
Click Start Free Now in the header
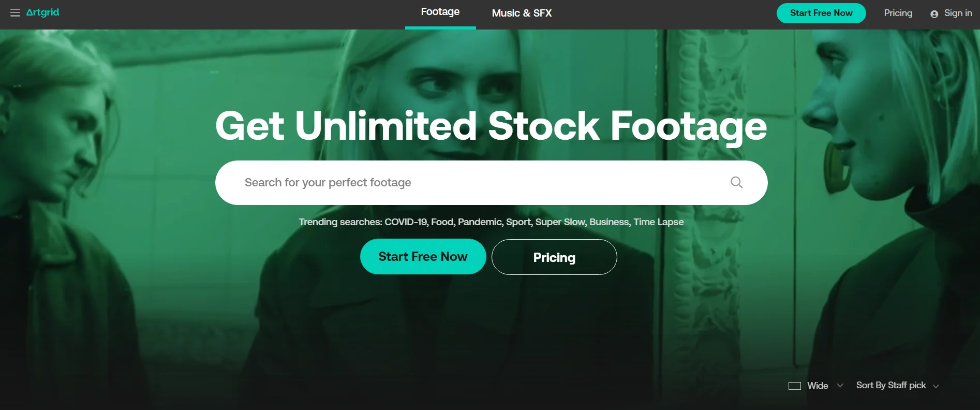pyautogui.click(x=821, y=13)
